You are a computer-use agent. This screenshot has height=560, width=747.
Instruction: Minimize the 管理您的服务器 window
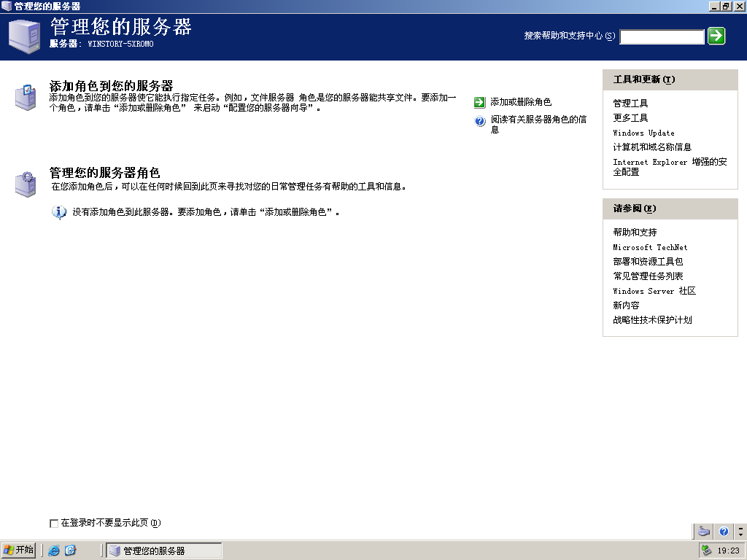click(714, 6)
